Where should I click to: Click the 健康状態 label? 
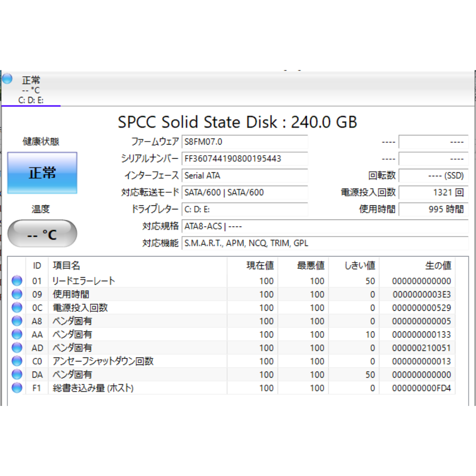pos(41,141)
